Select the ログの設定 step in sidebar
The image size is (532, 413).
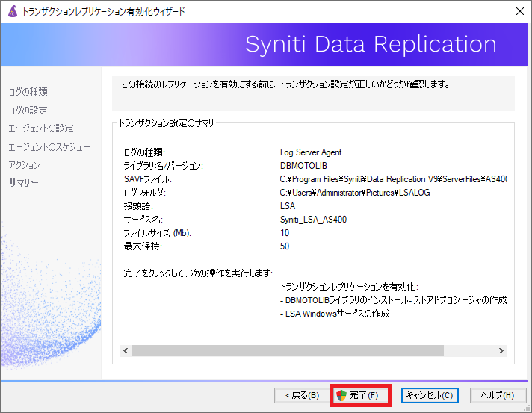[x=28, y=111]
